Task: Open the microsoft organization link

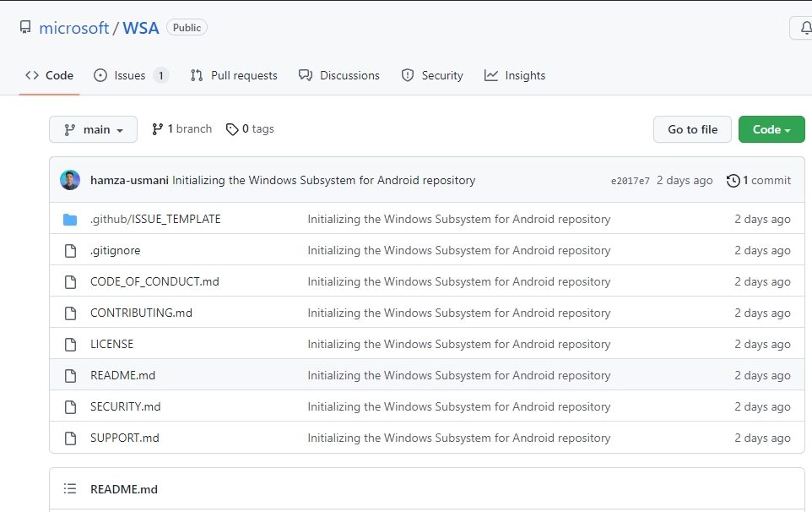Action: click(74, 28)
